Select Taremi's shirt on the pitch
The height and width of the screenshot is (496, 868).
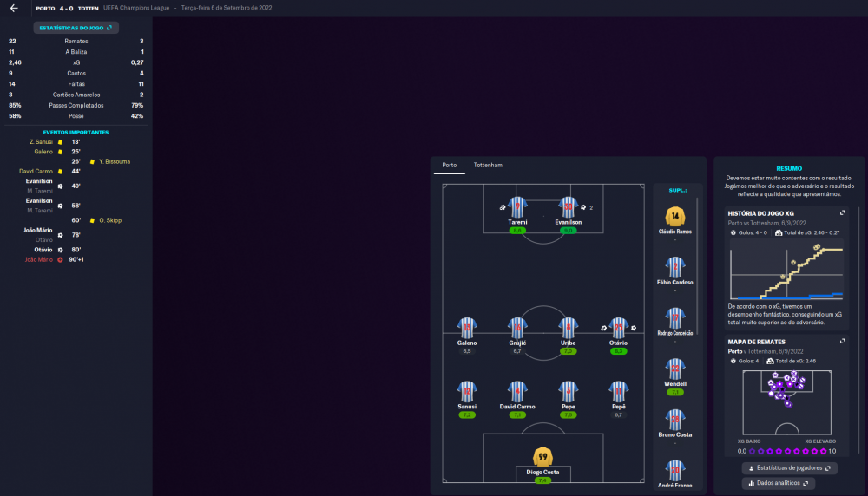pos(517,207)
